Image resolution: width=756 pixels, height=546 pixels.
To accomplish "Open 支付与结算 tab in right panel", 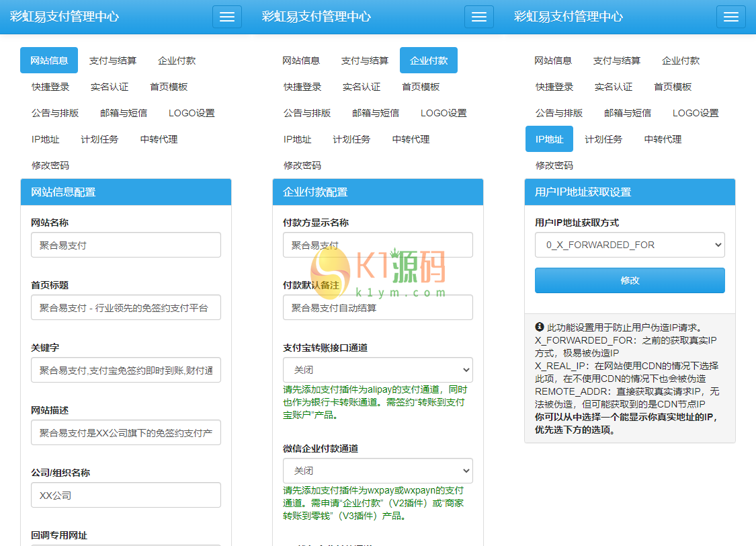I will 617,61.
